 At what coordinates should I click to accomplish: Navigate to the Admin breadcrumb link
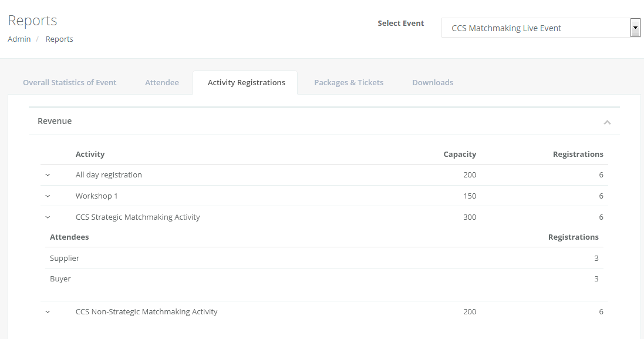19,39
